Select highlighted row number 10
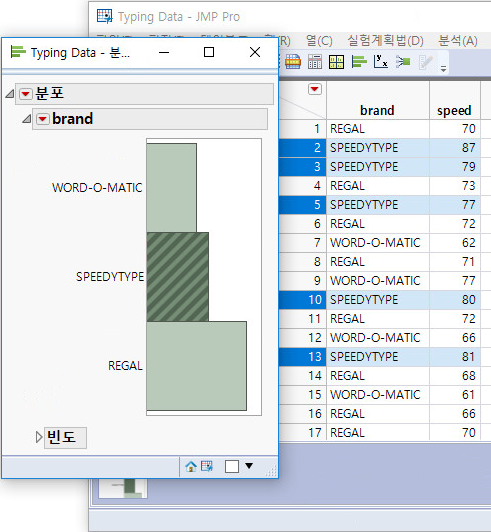Screen dimensions: 491x532 pyautogui.click(x=302, y=300)
